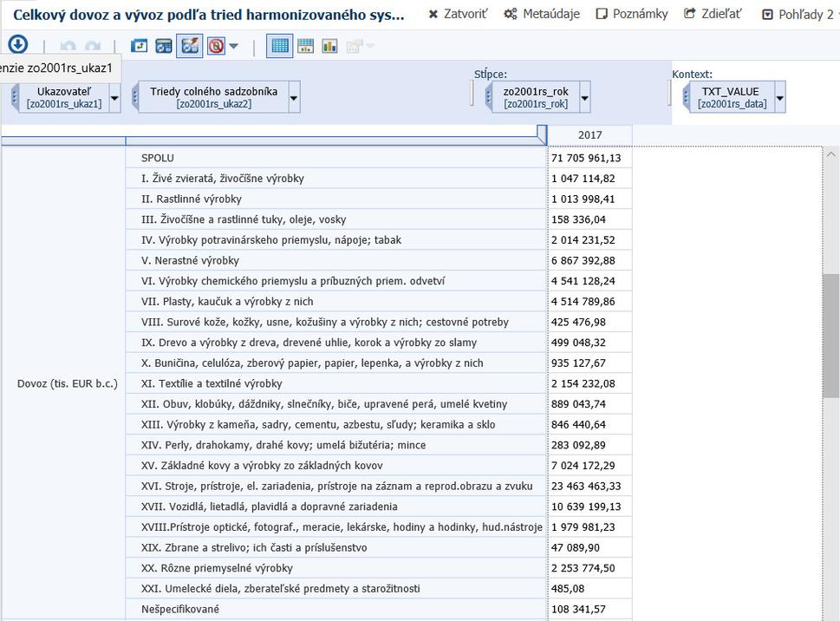The image size is (840, 621).
Task: Click the vertical scrollbar thumb
Action: (830, 336)
